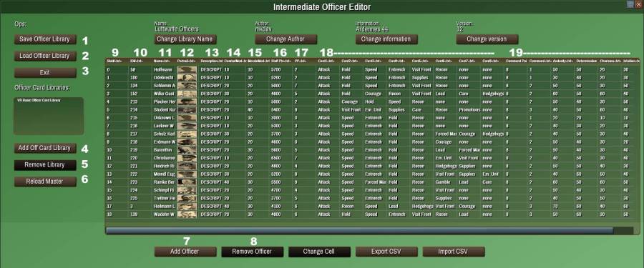Exit the Intermediate Officer Editor
Viewport: 644px width, 268px height.
pos(45,73)
